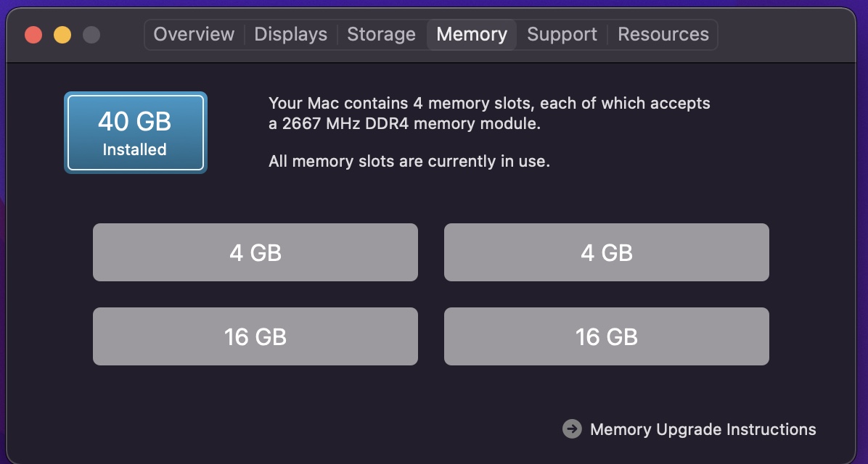Select the upper-right 4 GB memory slot
Screen dimensions: 868x464
click(607, 252)
